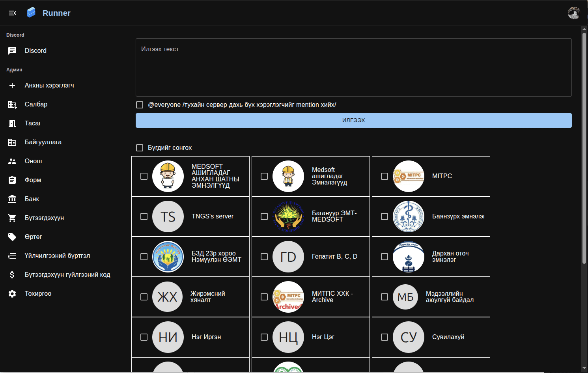Image resolution: width=588 pixels, height=373 pixels.
Task: Click the Банк building icon
Action: (12, 199)
